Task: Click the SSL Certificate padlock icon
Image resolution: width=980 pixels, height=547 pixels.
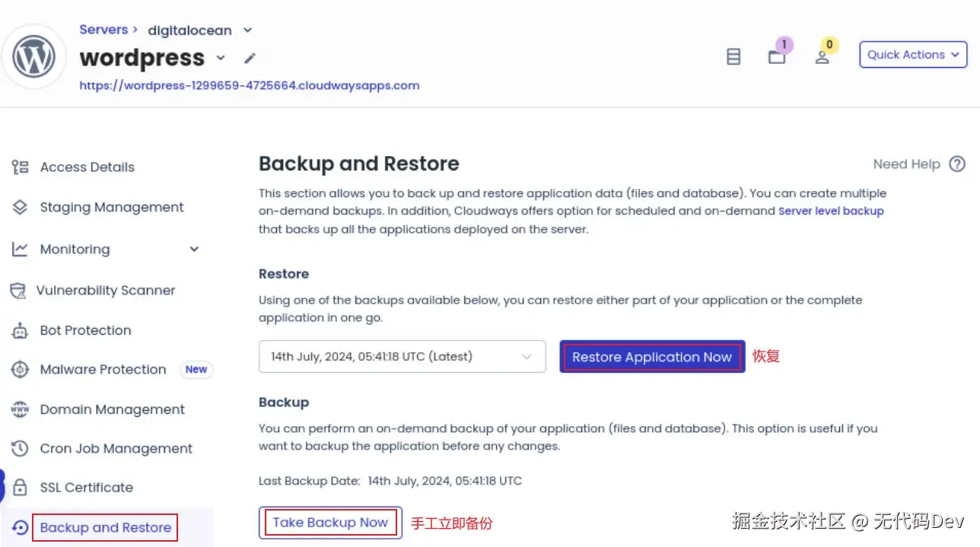Action: (x=21, y=487)
